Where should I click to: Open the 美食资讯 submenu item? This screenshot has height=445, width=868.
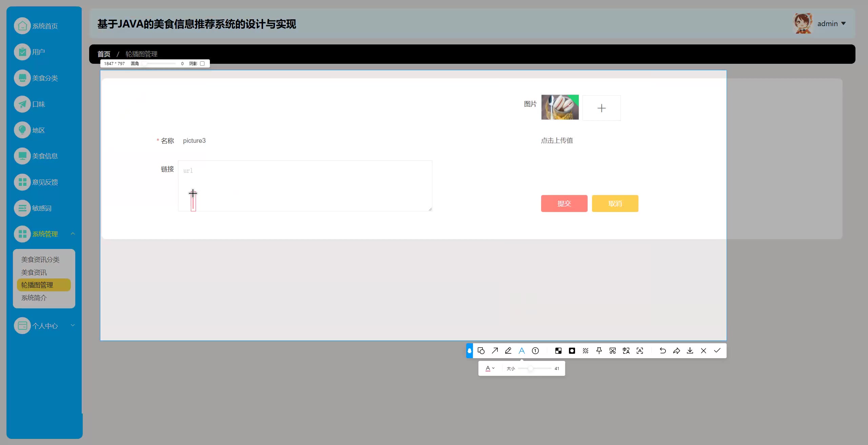point(34,272)
